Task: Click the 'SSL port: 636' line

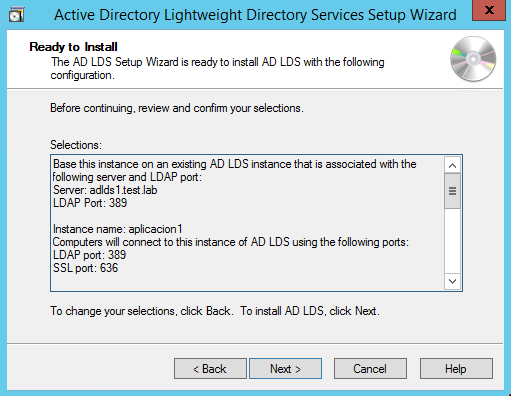Action: click(85, 268)
